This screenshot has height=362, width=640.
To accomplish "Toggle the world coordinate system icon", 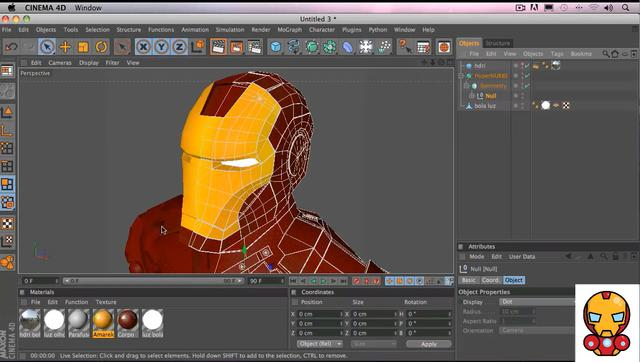I will click(198, 47).
